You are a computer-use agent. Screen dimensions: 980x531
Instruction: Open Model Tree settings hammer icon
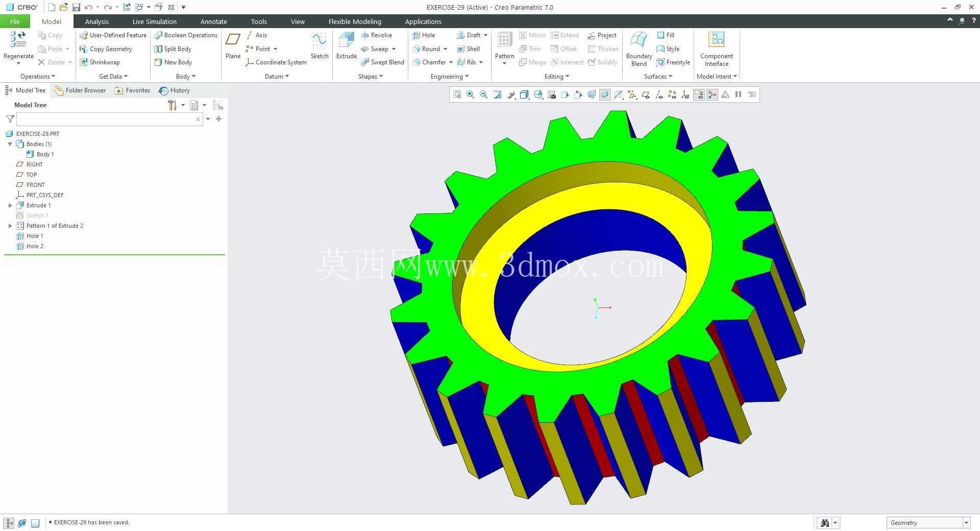[x=172, y=105]
